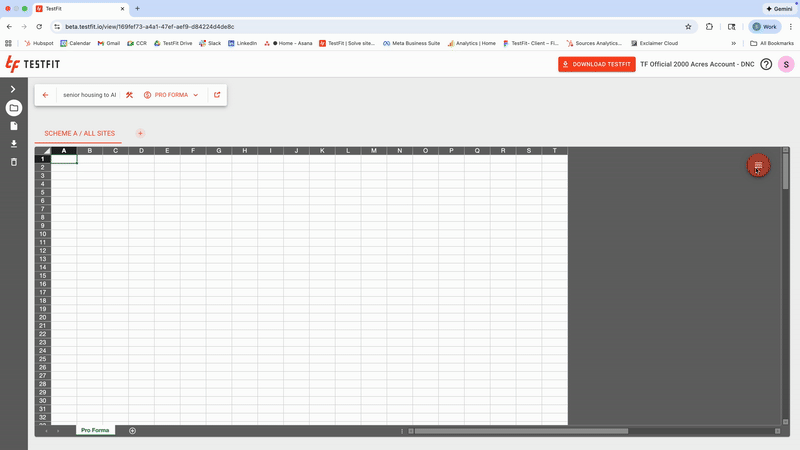The image size is (800, 450).
Task: Open the user profile avatar S
Action: click(x=786, y=64)
